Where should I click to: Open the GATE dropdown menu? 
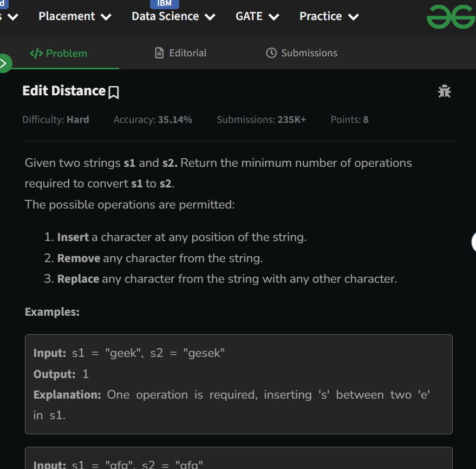pos(257,16)
